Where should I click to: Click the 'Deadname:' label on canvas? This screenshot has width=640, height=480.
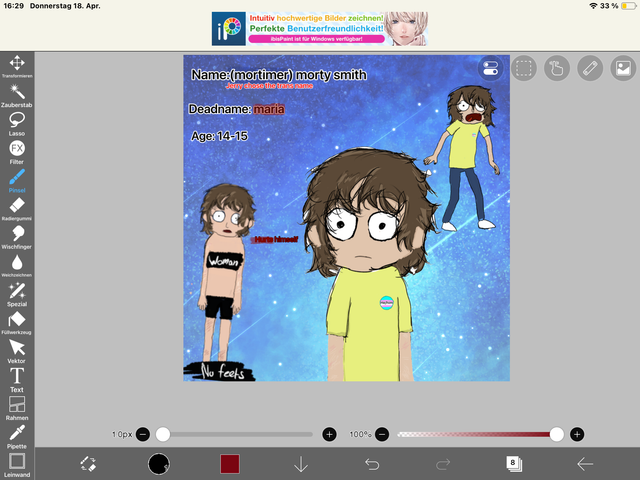coord(220,109)
